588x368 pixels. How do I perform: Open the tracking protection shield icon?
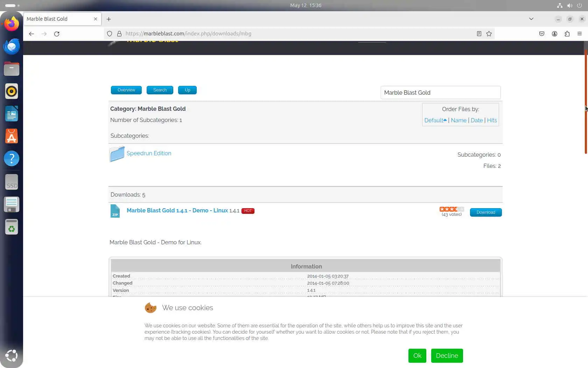click(110, 34)
